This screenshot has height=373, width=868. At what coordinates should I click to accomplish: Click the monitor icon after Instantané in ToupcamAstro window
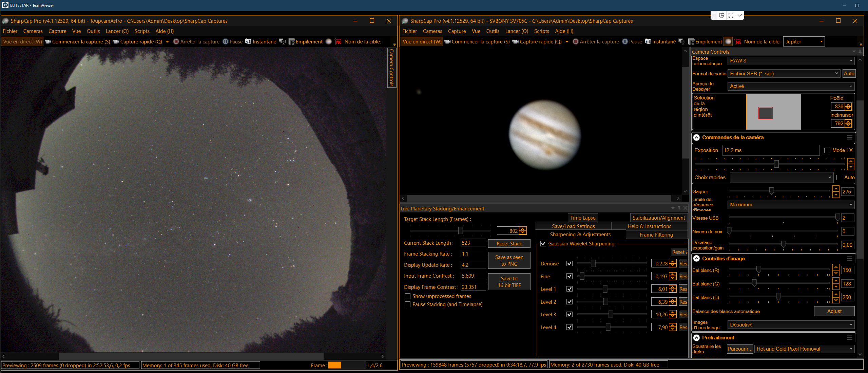click(x=282, y=42)
